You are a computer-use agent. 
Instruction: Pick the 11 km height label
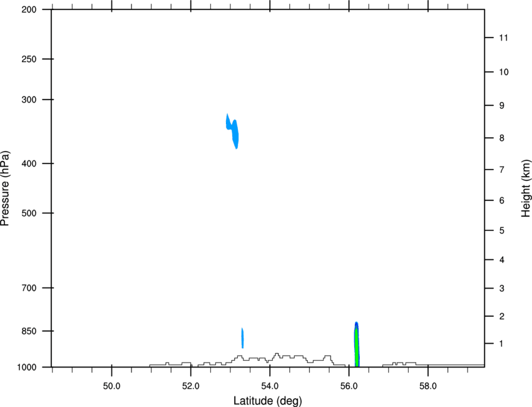pos(504,38)
